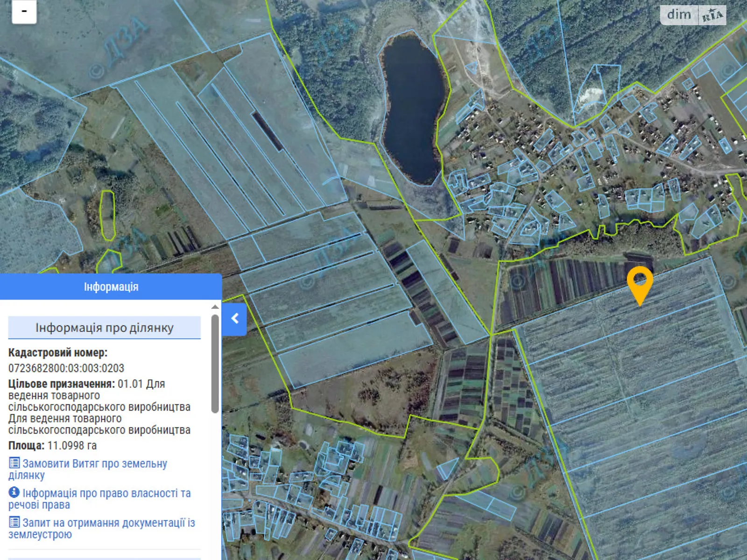Select the Інформація panel header tab
The image size is (747, 560).
111,287
